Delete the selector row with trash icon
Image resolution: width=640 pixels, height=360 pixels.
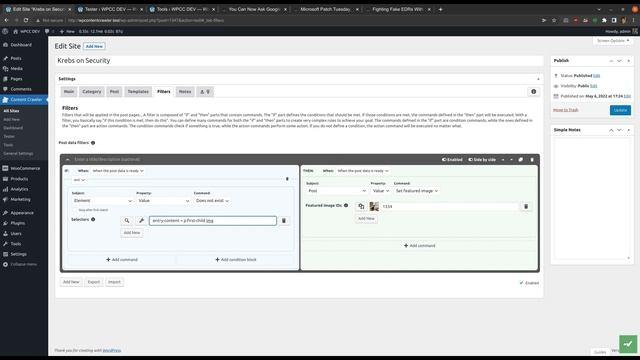(x=284, y=220)
